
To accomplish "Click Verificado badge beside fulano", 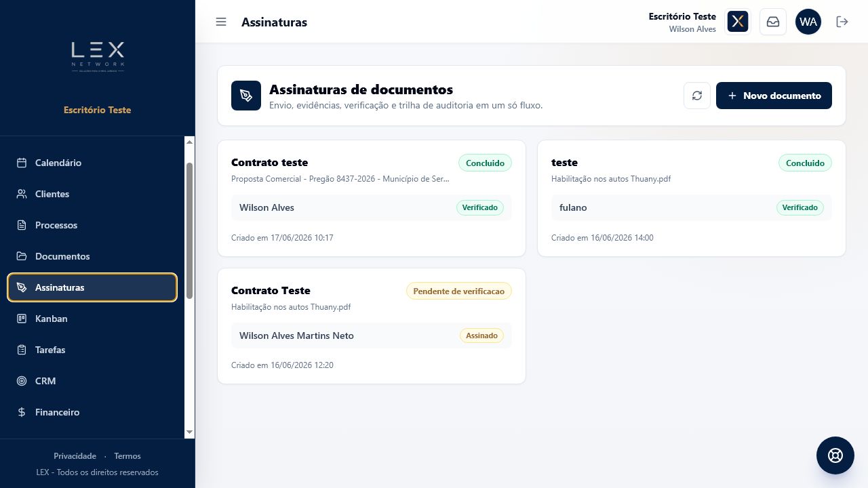I will pyautogui.click(x=800, y=207).
